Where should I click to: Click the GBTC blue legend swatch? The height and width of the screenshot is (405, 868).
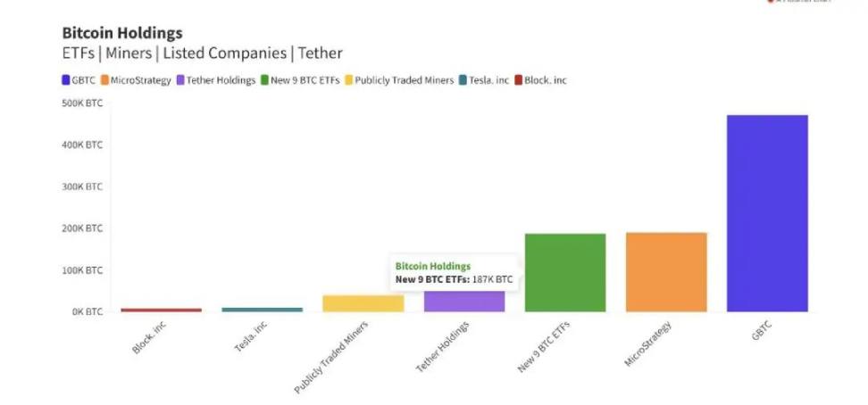65,80
